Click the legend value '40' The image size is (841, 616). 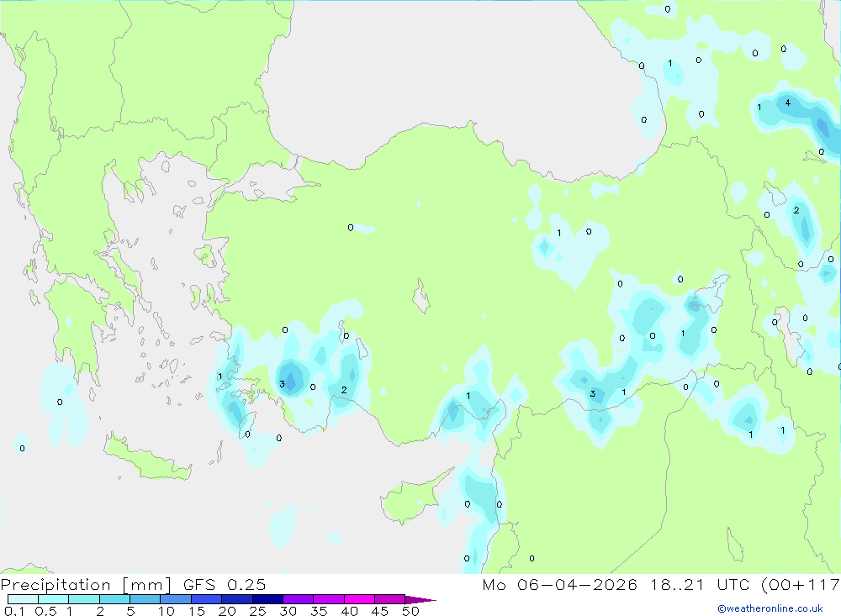pyautogui.click(x=350, y=611)
